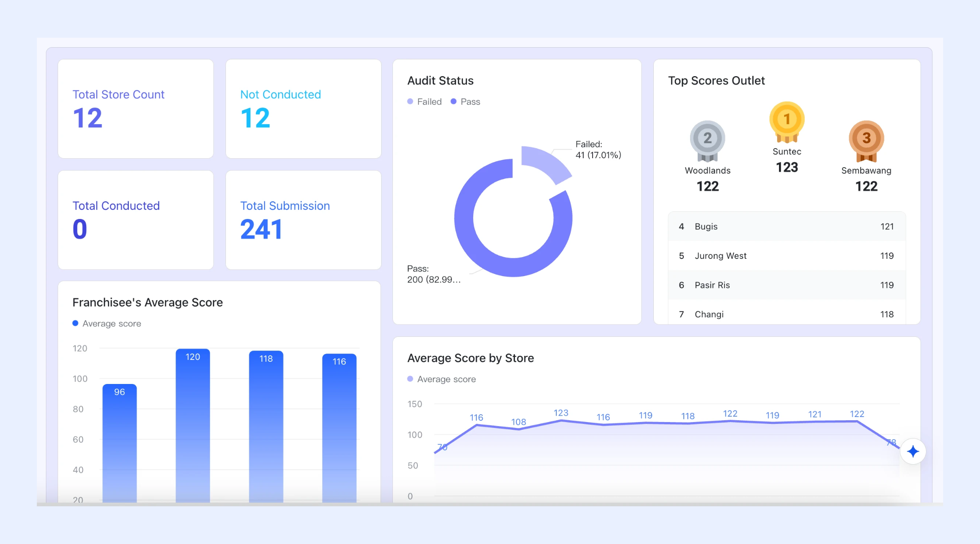This screenshot has height=544, width=980.
Task: Toggle Average score legend in store chart
Action: click(x=442, y=379)
